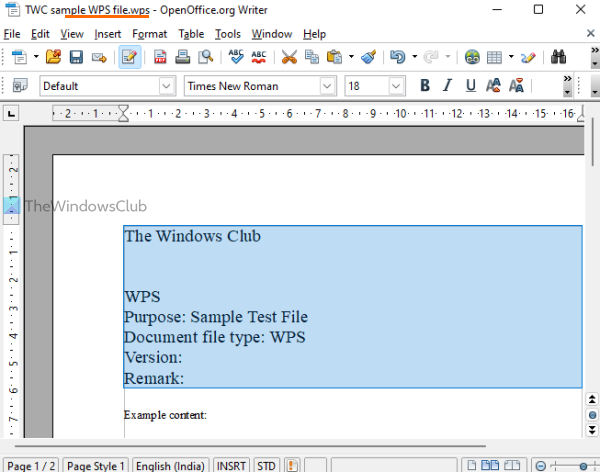The image size is (600, 472).
Task: Click the Undo arrow icon
Action: tap(398, 57)
